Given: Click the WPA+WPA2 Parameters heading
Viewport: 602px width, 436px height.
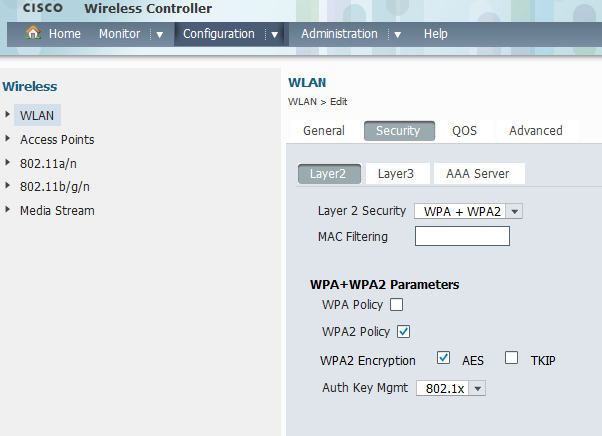Looking at the screenshot, I should [x=384, y=284].
